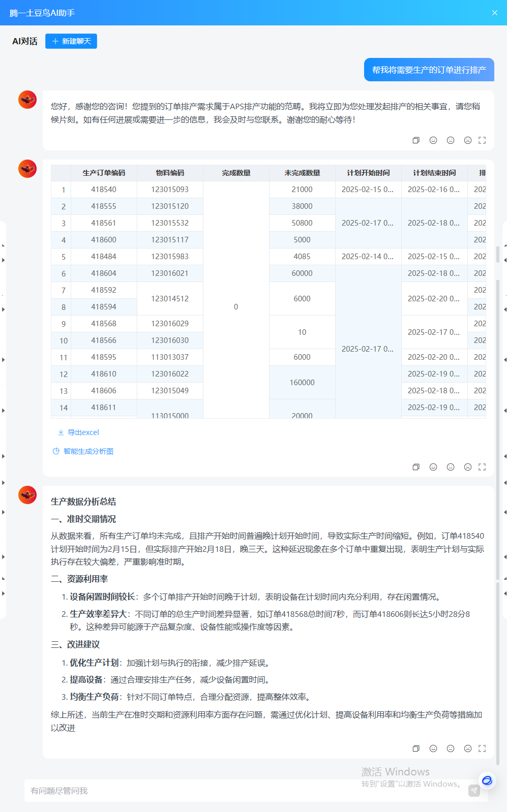Screen dimensions: 507x812
Task: Give schedule table message a sad rating
Action: [468, 467]
